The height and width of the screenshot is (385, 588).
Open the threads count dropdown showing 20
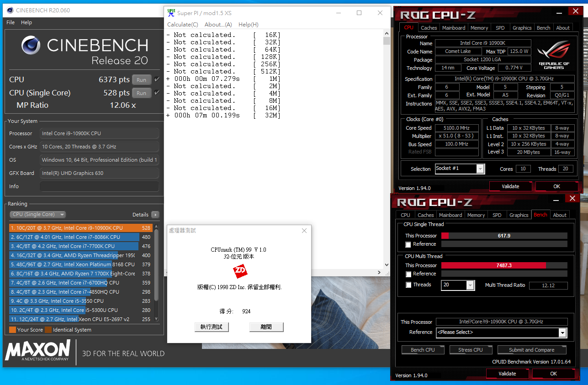(458, 285)
